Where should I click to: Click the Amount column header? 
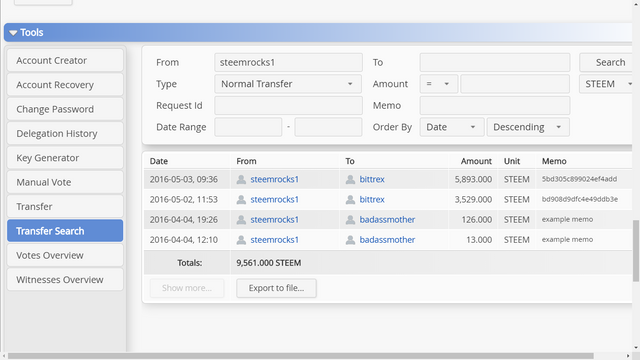coord(476,161)
